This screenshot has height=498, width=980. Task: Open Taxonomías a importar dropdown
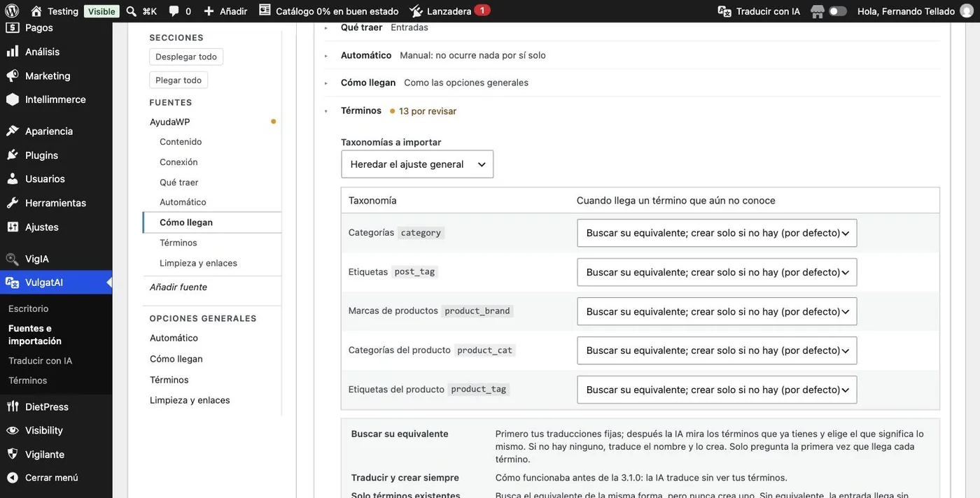pos(417,164)
